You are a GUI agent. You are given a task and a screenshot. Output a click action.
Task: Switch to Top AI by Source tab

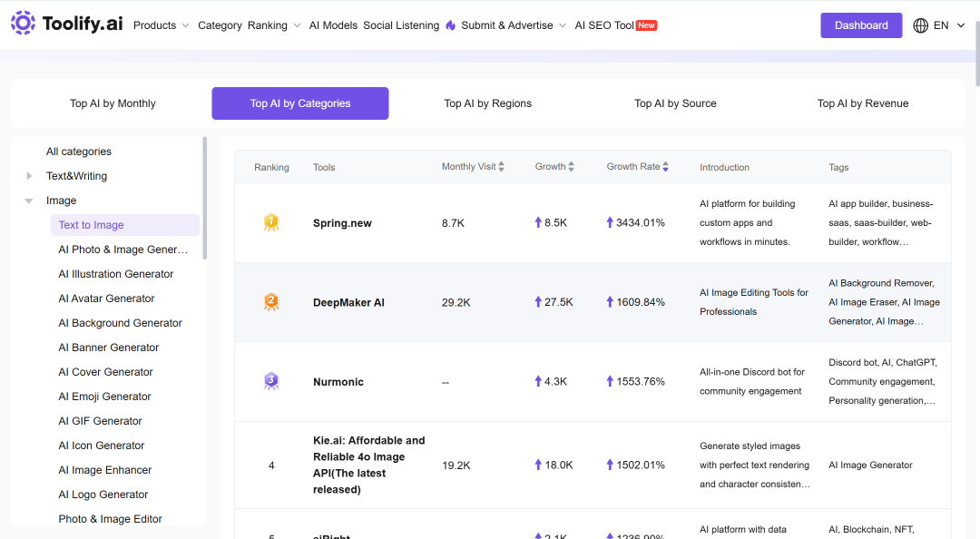(675, 103)
